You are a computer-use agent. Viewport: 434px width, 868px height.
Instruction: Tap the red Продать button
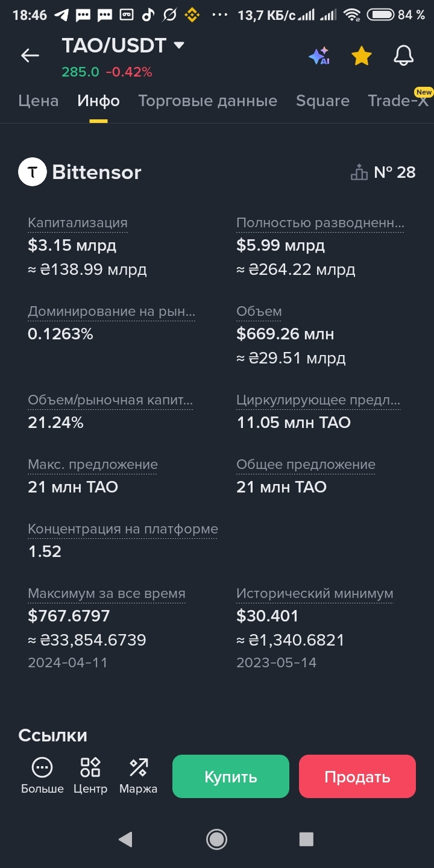click(x=357, y=776)
